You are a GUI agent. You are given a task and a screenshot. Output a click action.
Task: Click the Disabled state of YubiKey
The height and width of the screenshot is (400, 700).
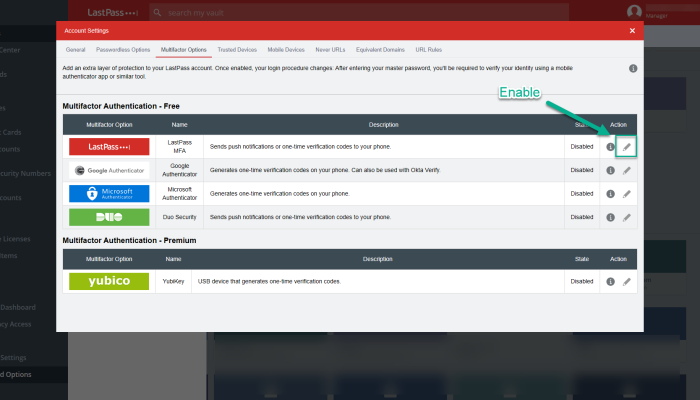pyautogui.click(x=582, y=281)
